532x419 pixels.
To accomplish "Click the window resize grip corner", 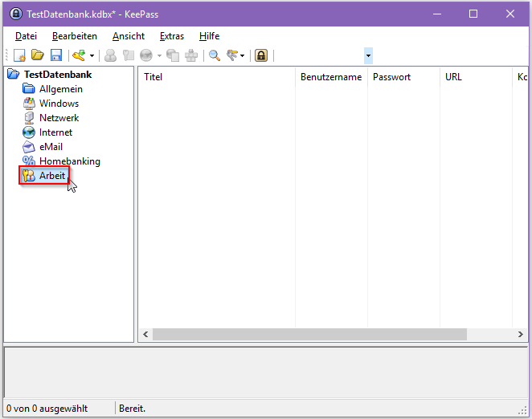I will click(522, 410).
